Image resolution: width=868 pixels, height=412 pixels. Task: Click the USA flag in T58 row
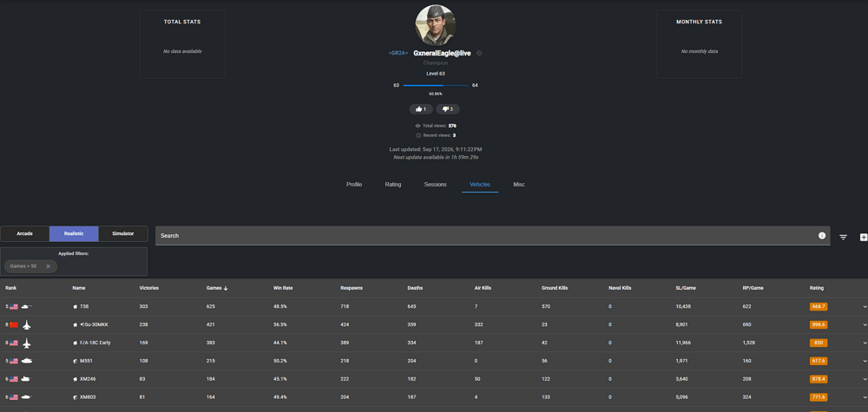point(14,306)
